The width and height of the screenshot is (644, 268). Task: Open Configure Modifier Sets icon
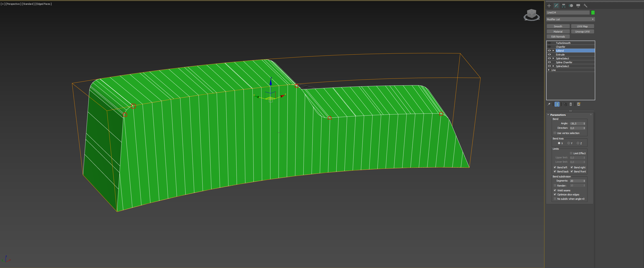(x=579, y=104)
